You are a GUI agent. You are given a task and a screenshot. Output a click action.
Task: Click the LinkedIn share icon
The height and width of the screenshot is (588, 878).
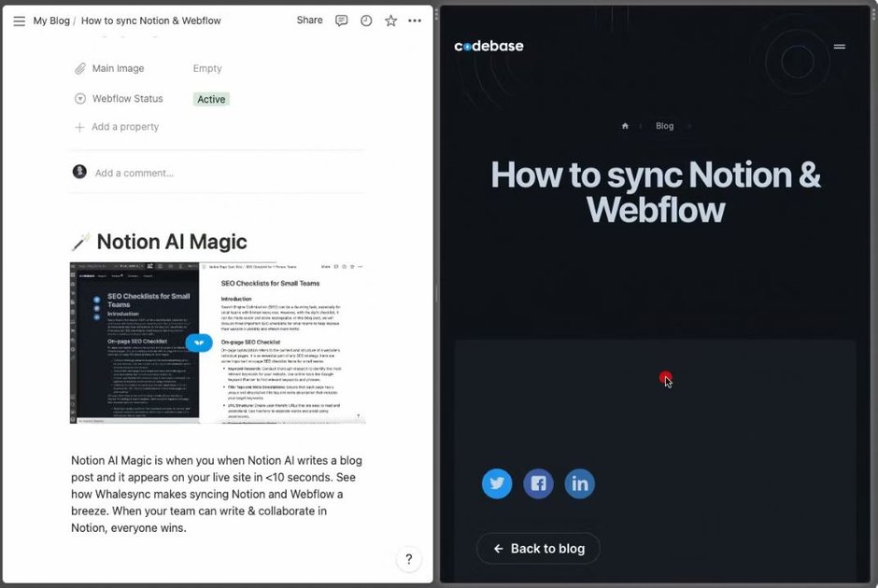579,483
